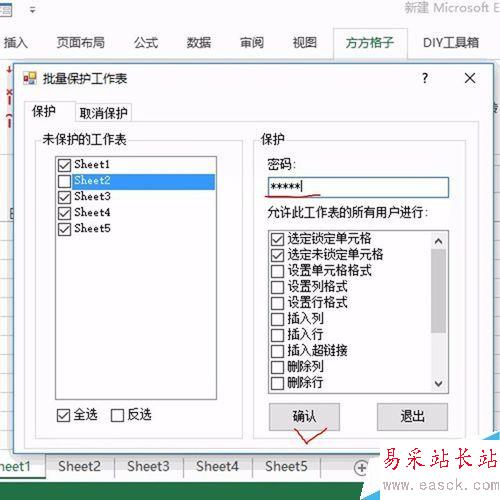The height and width of the screenshot is (500, 500).
Task: Open the 审阅 ribbon tab
Action: [x=252, y=43]
